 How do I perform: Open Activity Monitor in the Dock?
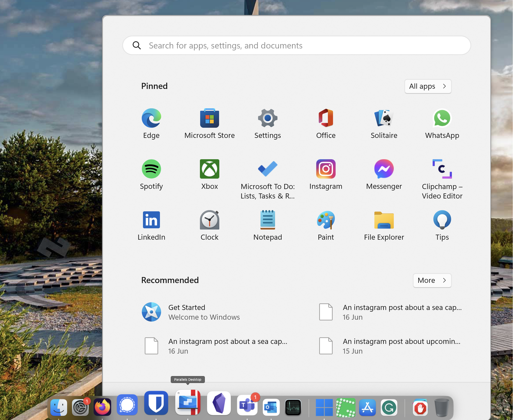293,407
